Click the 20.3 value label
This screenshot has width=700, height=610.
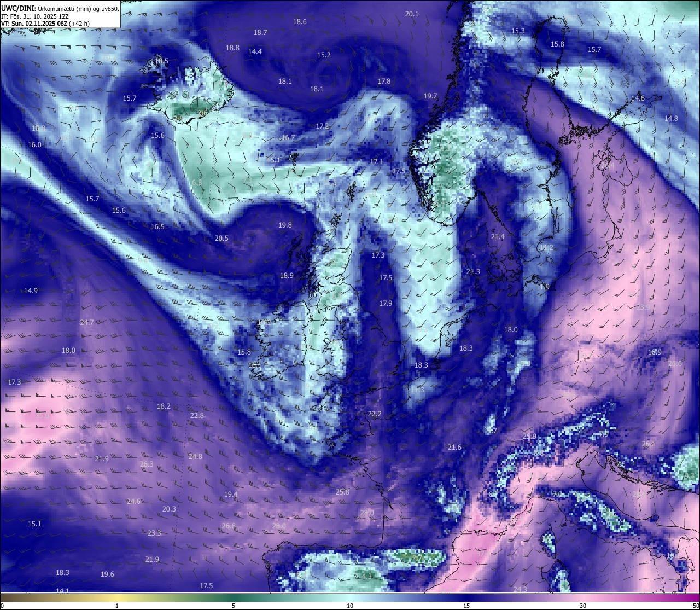point(169,509)
